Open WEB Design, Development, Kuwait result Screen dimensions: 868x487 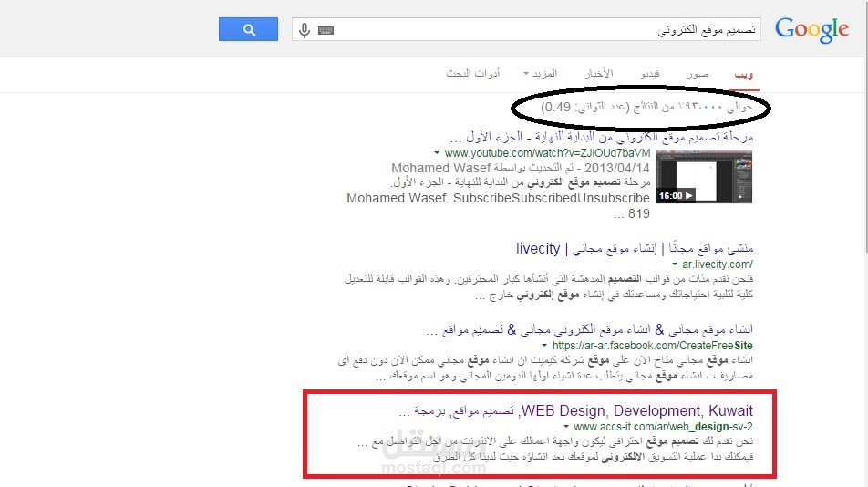(x=575, y=410)
